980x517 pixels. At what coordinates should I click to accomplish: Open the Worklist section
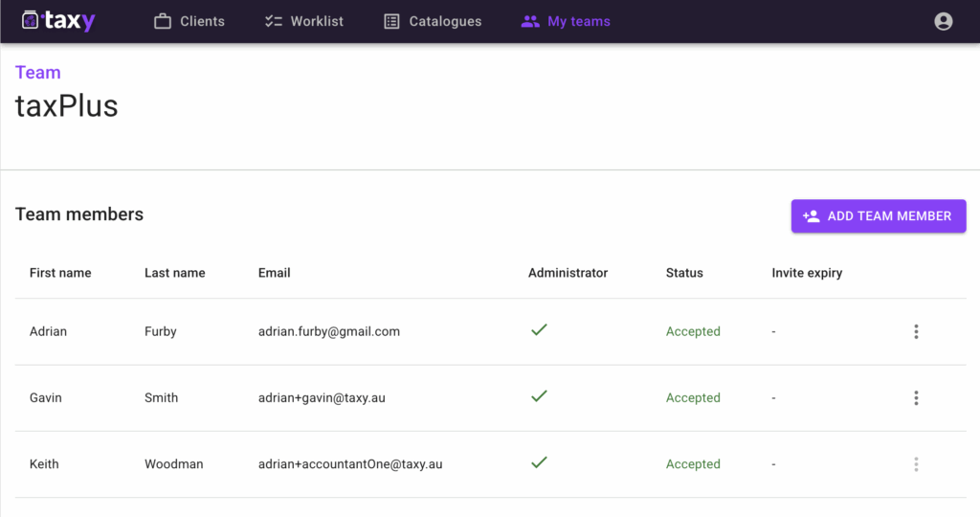click(x=303, y=21)
